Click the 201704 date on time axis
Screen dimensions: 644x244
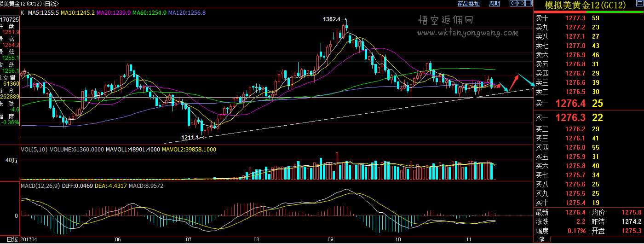click(29, 239)
